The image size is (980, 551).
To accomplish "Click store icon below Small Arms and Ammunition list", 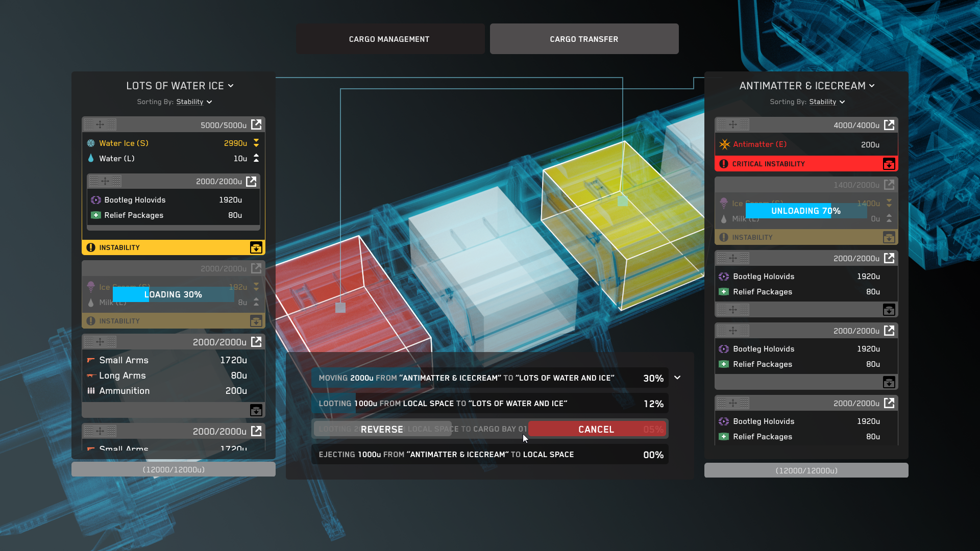I will click(x=256, y=410).
